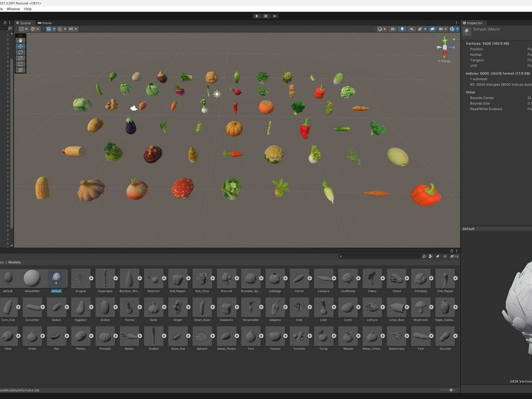Open the effects dropdown arrow
This screenshot has width=532, height=399.
coord(425,29)
